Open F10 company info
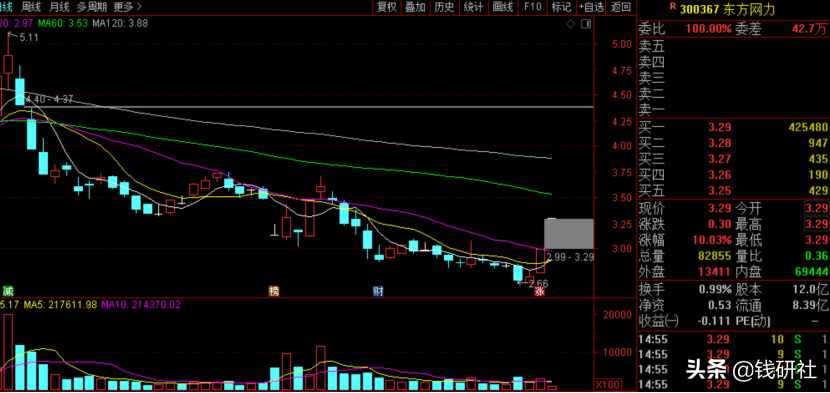830x393 pixels. point(533,7)
